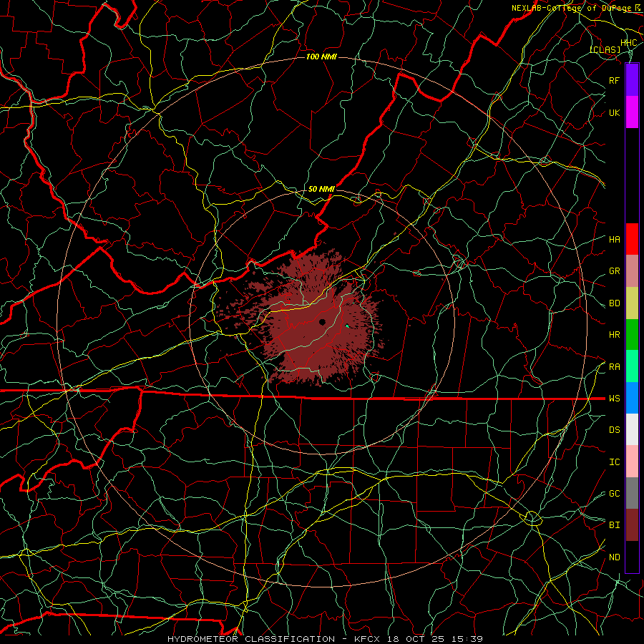
Task: Click the '[CLAS]' units label
Action: (x=605, y=49)
